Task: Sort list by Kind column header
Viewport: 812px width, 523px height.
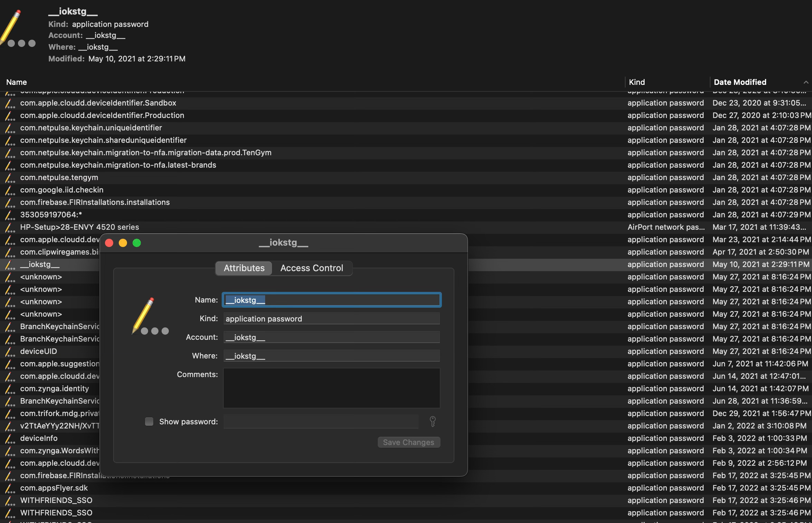Action: click(x=637, y=82)
